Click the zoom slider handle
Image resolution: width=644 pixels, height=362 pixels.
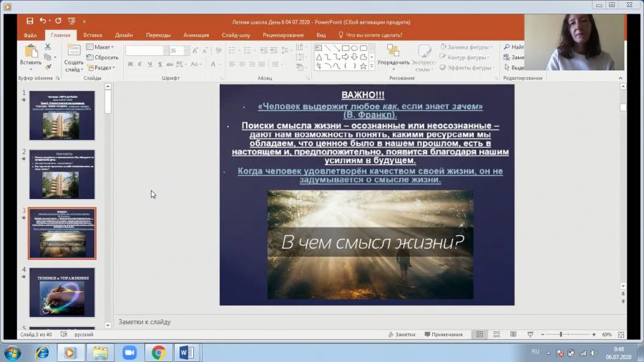(560, 335)
